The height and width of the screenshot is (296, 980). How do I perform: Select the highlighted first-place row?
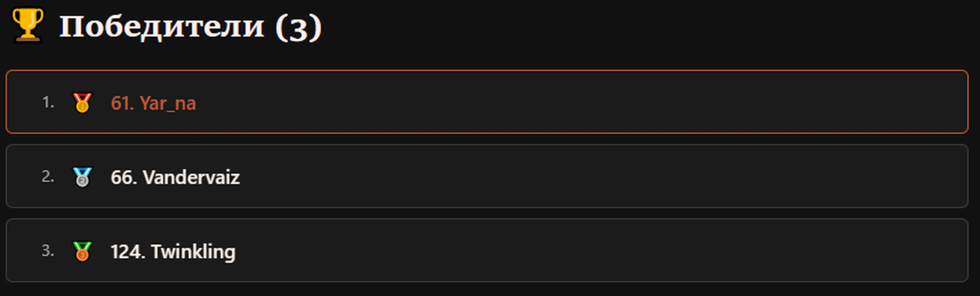coord(487,102)
